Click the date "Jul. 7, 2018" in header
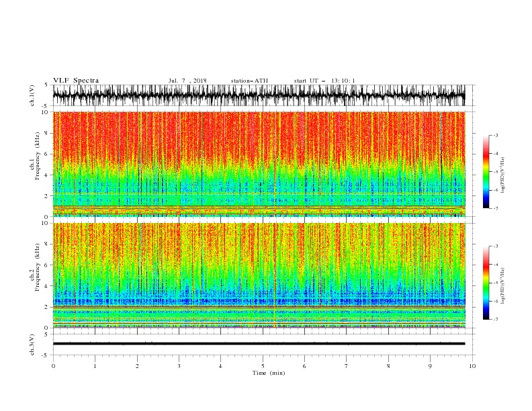 (187, 81)
